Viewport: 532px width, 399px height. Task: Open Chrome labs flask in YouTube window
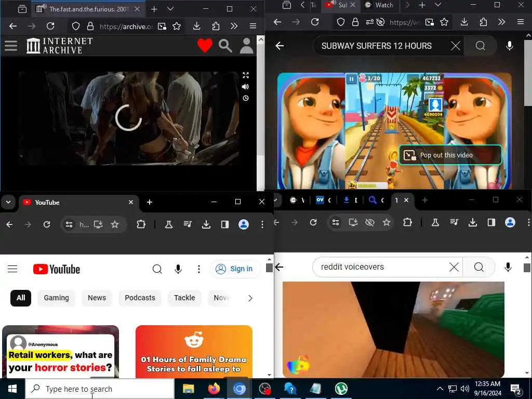click(x=169, y=224)
